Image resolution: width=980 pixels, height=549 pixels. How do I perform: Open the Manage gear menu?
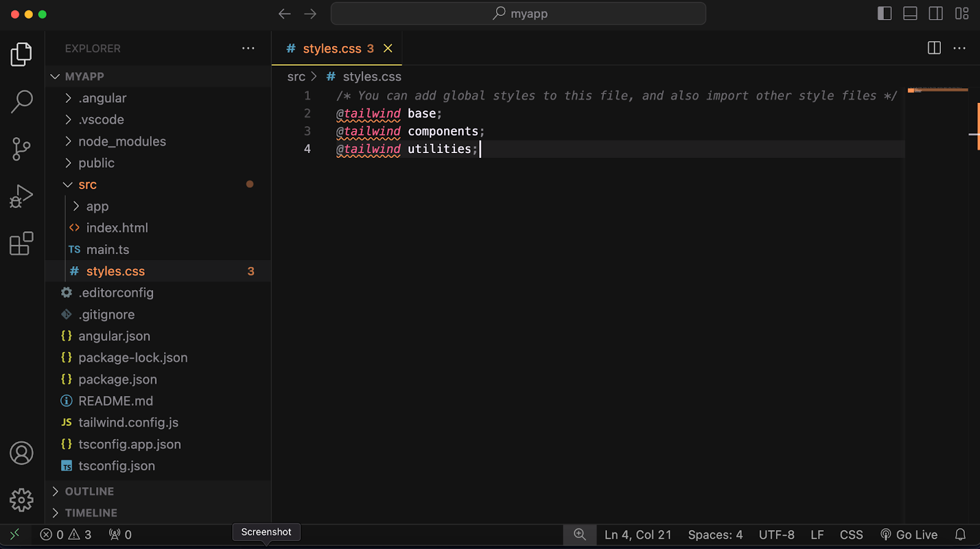tap(21, 500)
